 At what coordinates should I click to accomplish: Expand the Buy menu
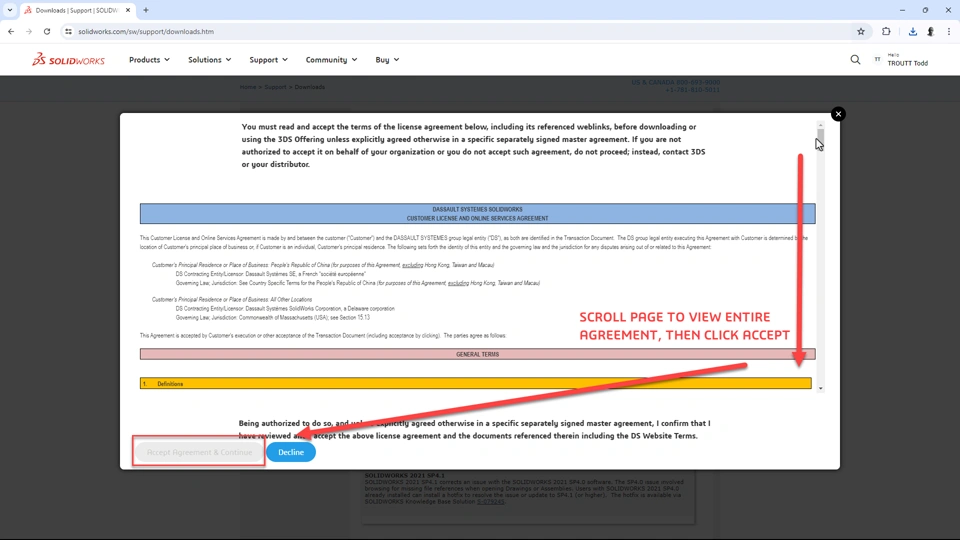(387, 59)
